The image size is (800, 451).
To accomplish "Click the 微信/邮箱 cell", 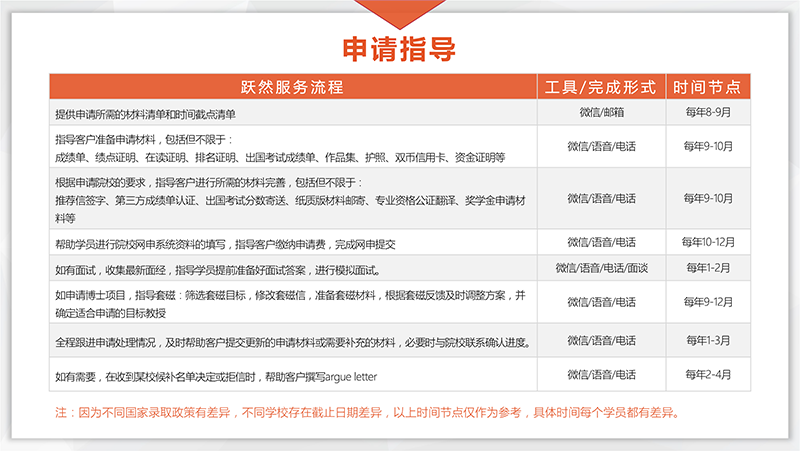I will [x=602, y=112].
